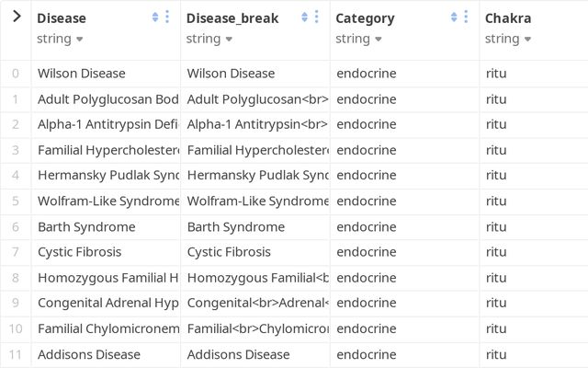The image size is (588, 368).
Task: Select row index 3
Action: click(x=16, y=150)
